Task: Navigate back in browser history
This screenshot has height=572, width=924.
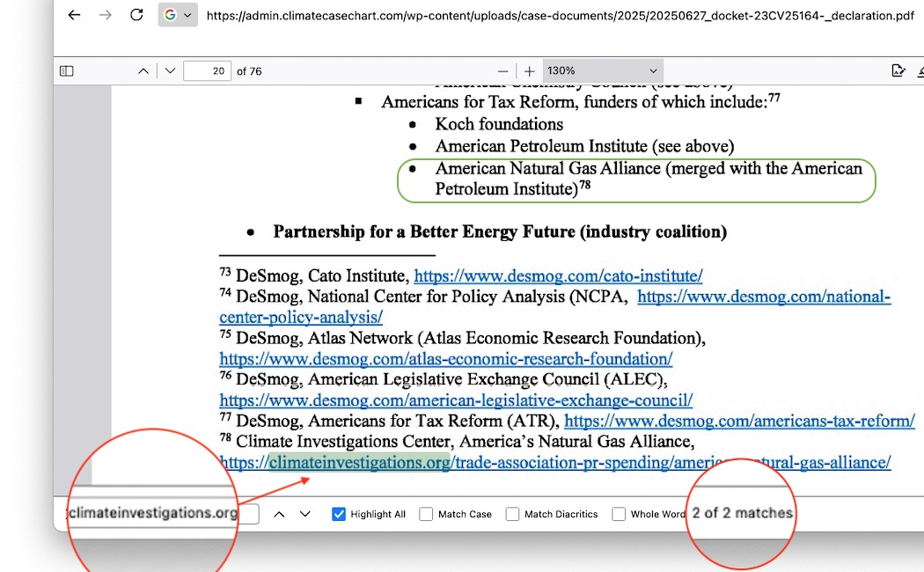Action: tap(75, 15)
